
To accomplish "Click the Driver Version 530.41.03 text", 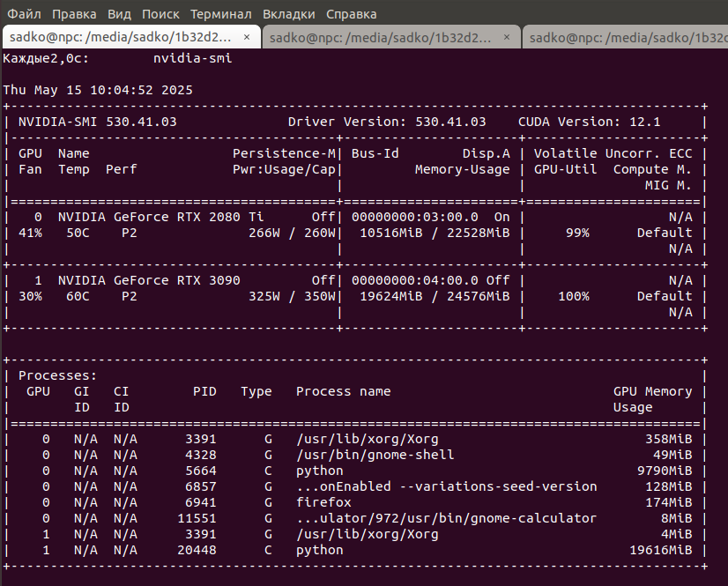I will 387,122.
